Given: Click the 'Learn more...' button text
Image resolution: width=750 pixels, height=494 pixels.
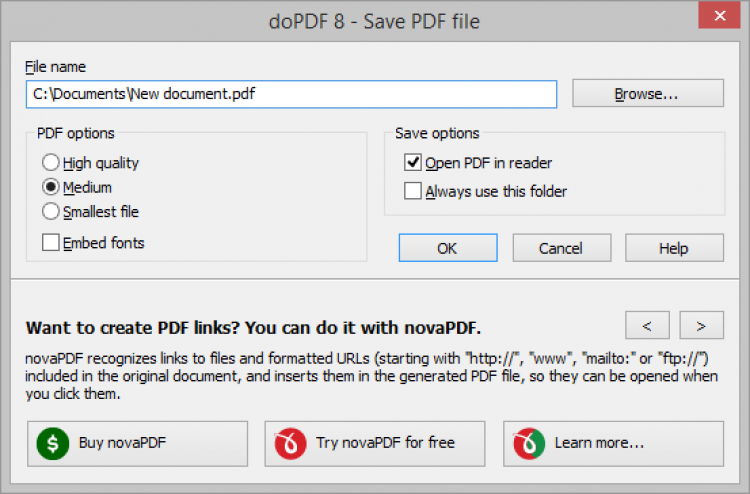Looking at the screenshot, I should coord(599,442).
